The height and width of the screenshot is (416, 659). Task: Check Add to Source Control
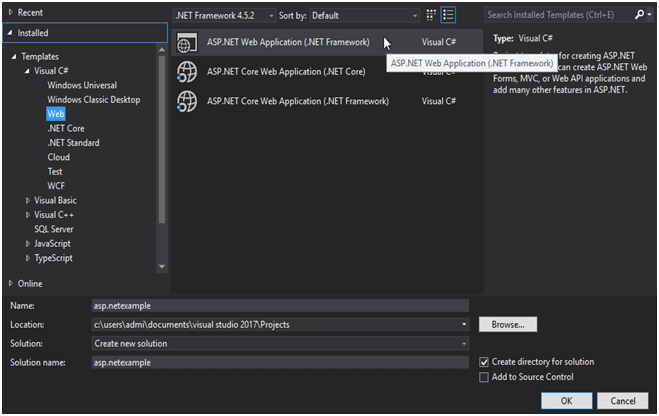[x=485, y=377]
